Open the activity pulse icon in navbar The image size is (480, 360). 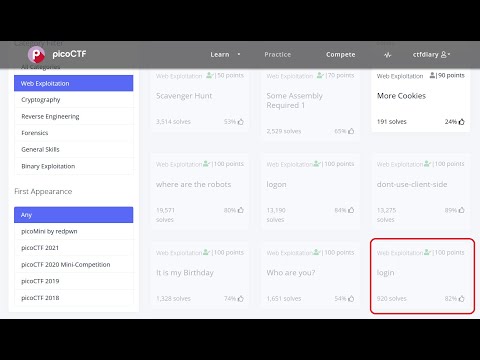tap(387, 55)
